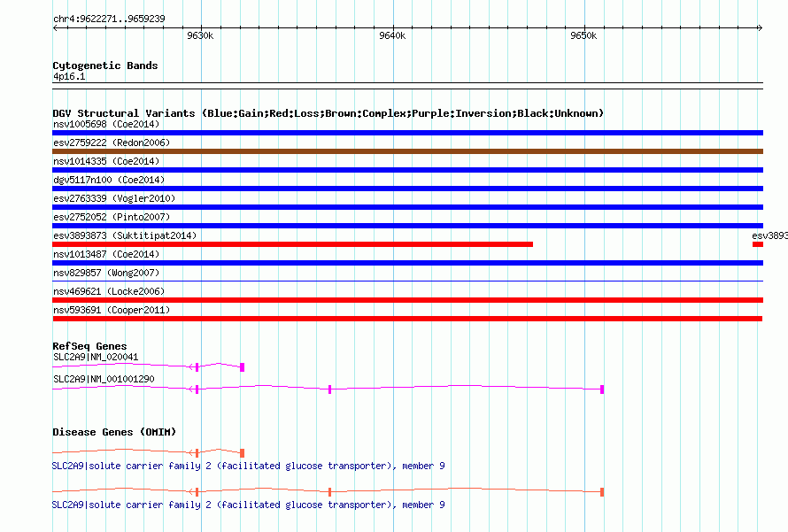Open the esv2752052 (Pinto2007) label
This screenshot has height=532, width=788.
point(112,217)
